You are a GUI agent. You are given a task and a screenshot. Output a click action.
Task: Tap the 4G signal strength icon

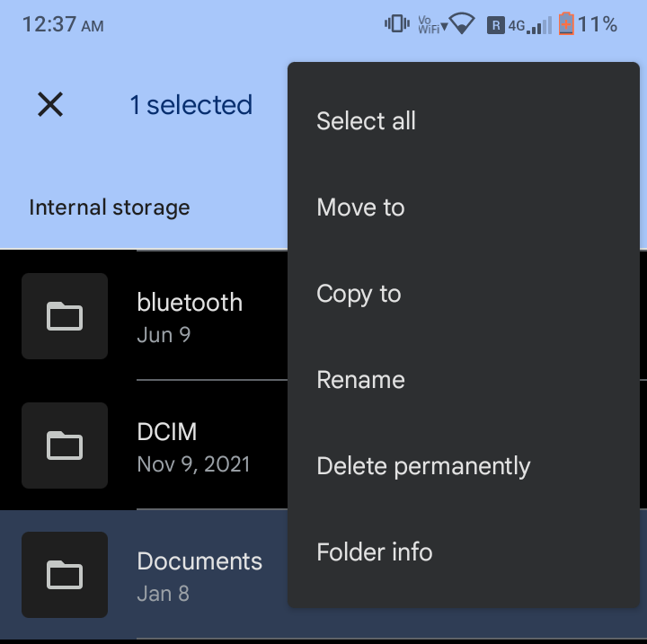(530, 25)
